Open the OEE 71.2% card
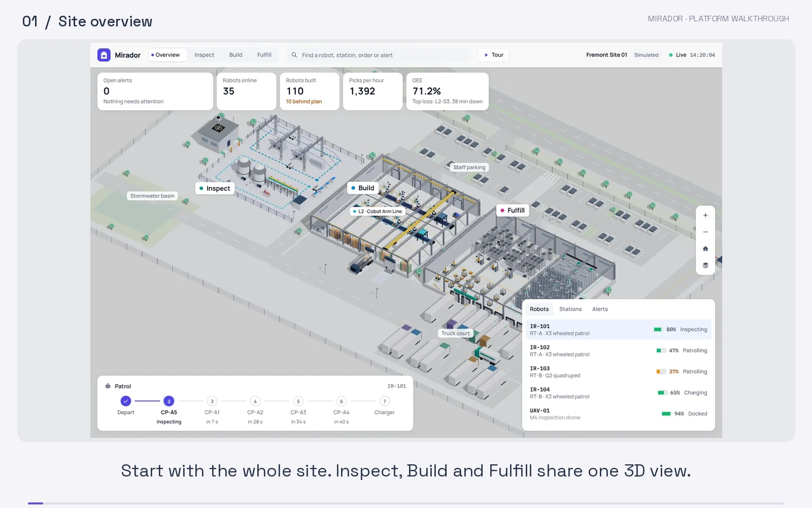The width and height of the screenshot is (812, 508). click(448, 91)
